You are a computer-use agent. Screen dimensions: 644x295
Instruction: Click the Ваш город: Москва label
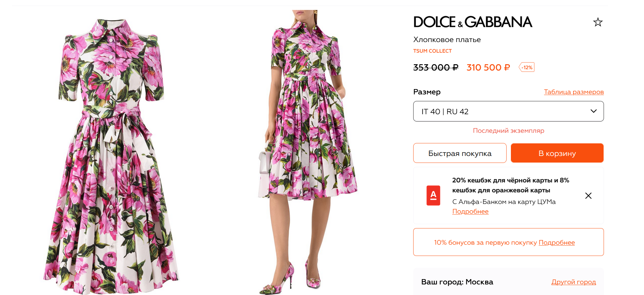coord(457,282)
